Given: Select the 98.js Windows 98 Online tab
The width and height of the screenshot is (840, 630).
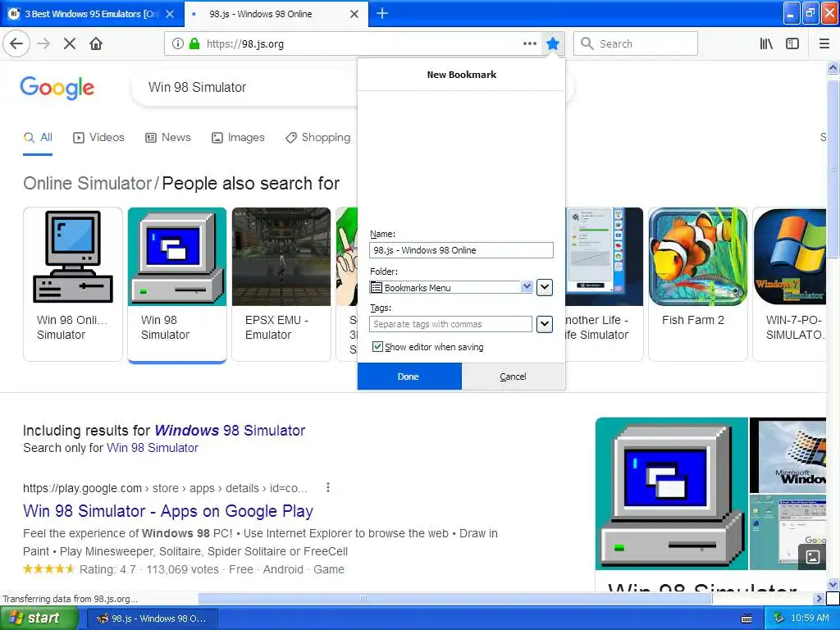Looking at the screenshot, I should [276, 14].
